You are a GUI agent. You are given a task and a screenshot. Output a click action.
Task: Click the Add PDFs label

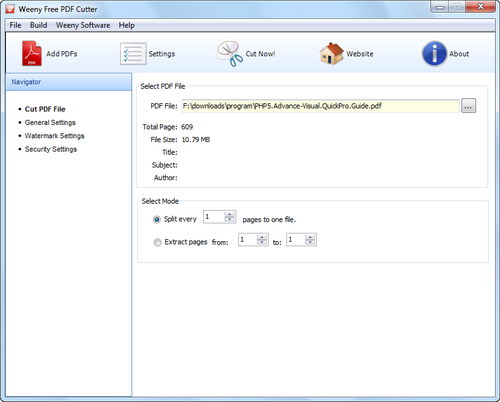[x=62, y=54]
